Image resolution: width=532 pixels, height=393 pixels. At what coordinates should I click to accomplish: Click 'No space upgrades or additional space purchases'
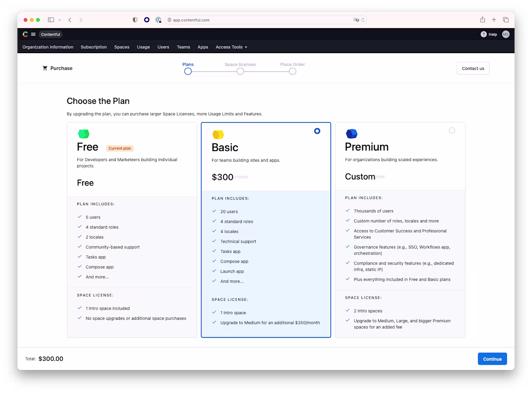click(136, 319)
